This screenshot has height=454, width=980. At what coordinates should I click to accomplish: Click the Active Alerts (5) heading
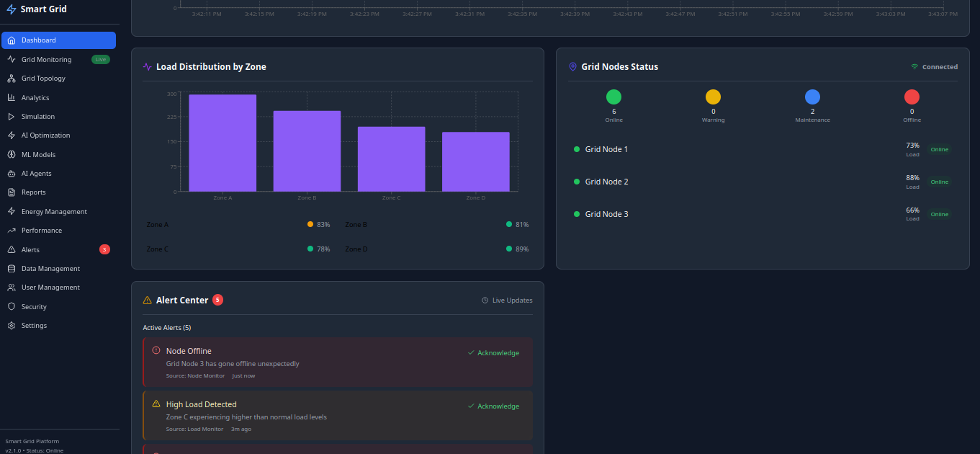[167, 328]
